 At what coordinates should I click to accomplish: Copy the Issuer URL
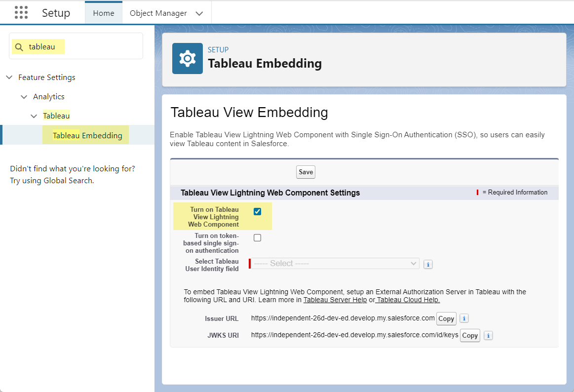click(x=446, y=318)
